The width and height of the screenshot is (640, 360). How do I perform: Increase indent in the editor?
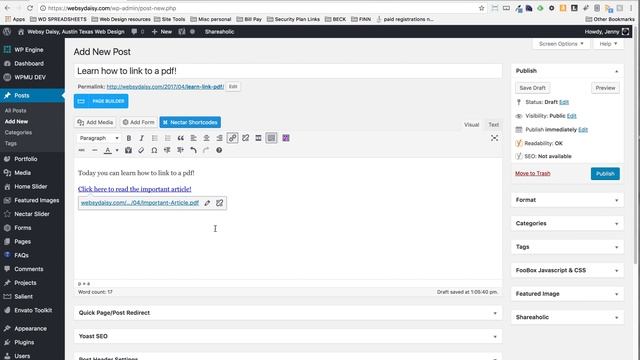(x=180, y=150)
